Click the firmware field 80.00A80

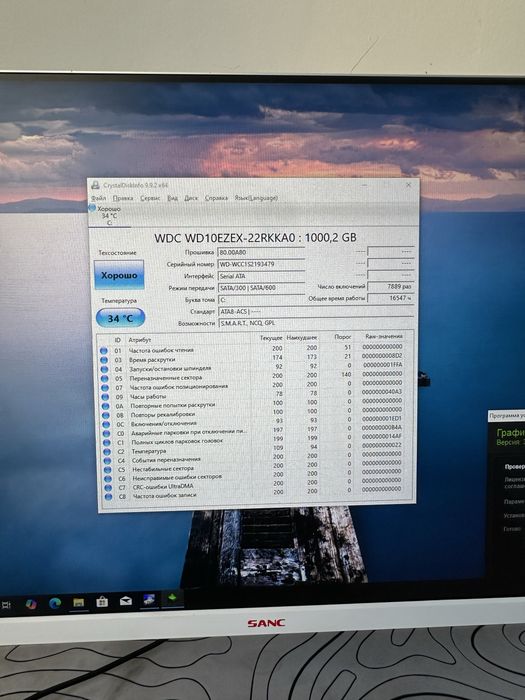click(x=261, y=252)
